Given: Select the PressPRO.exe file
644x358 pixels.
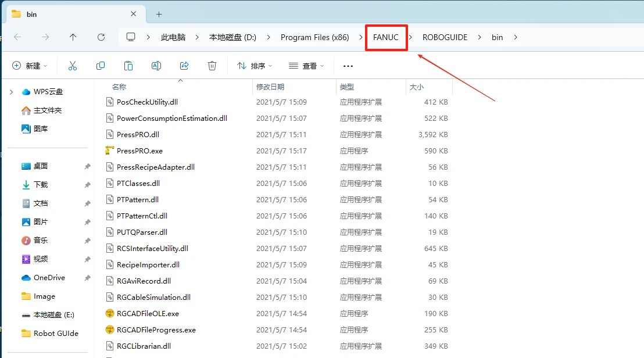Looking at the screenshot, I should (139, 151).
